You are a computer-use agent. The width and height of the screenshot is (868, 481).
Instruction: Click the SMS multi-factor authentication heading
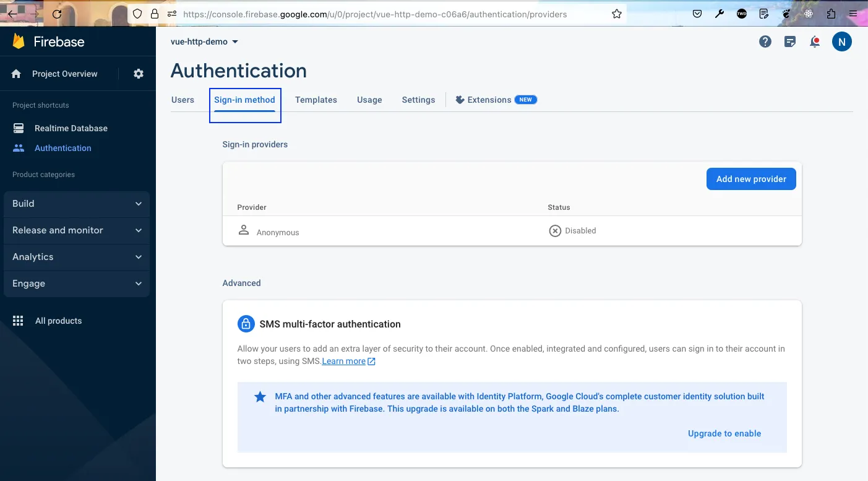[x=330, y=324]
